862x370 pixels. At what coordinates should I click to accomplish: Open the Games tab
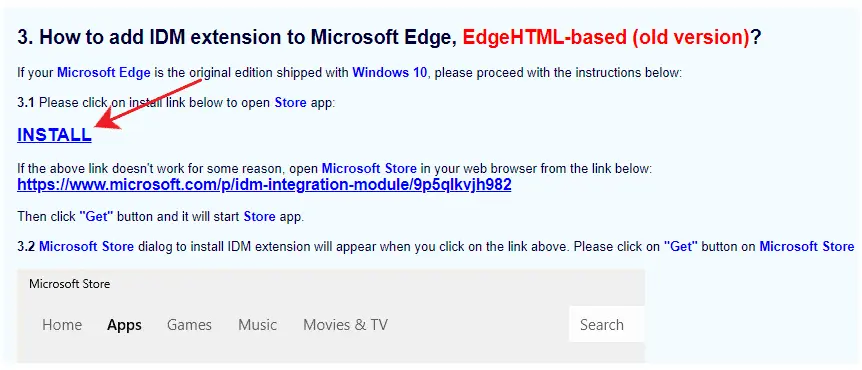pos(189,325)
